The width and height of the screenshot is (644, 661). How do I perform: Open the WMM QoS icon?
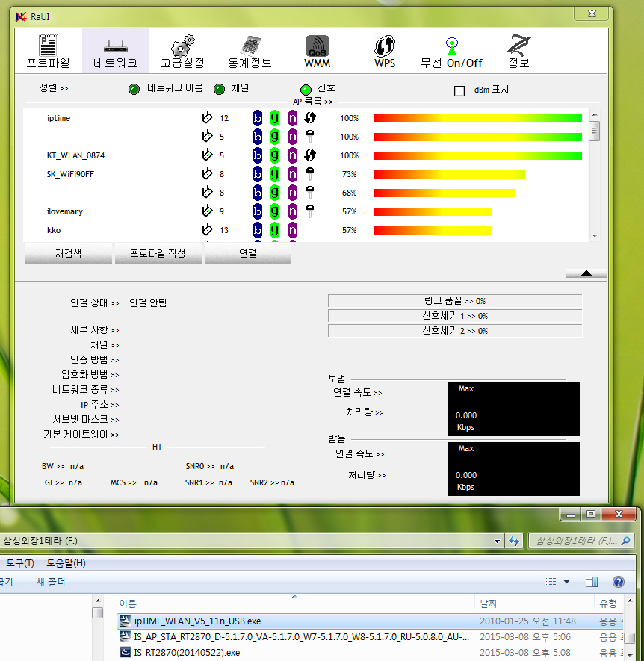tap(318, 46)
